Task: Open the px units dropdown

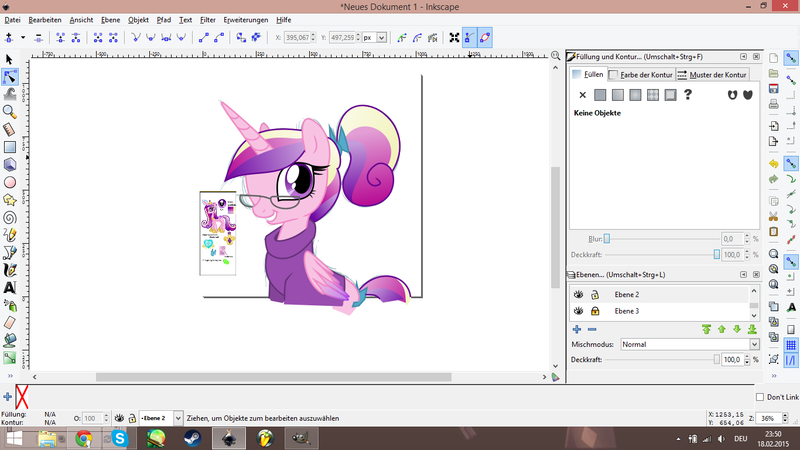Action: (373, 37)
